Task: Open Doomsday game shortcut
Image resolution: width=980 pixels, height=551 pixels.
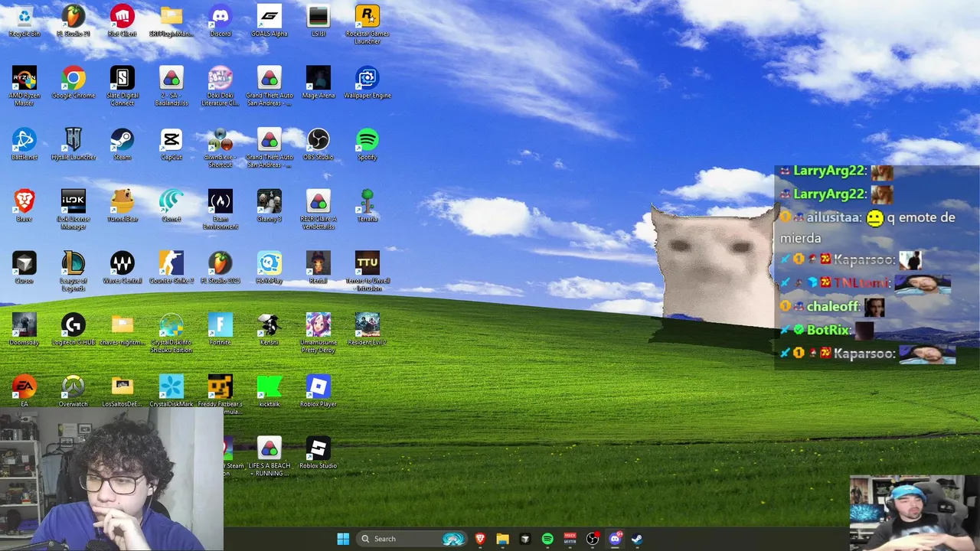Action: pos(24,330)
